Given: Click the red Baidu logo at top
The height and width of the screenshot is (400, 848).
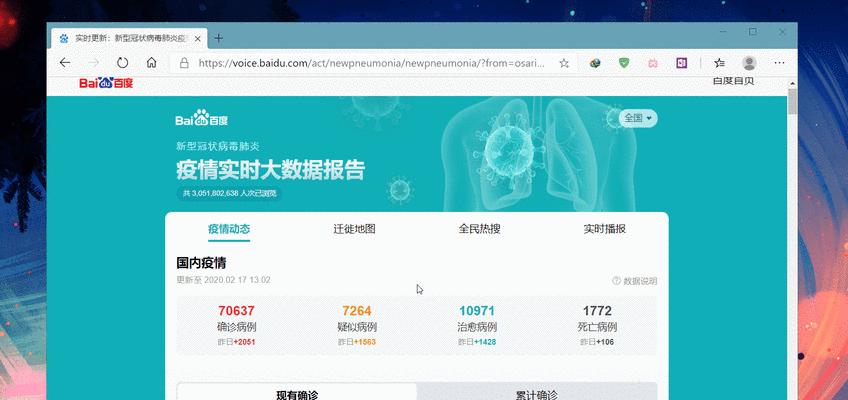Looking at the screenshot, I should tap(106, 83).
